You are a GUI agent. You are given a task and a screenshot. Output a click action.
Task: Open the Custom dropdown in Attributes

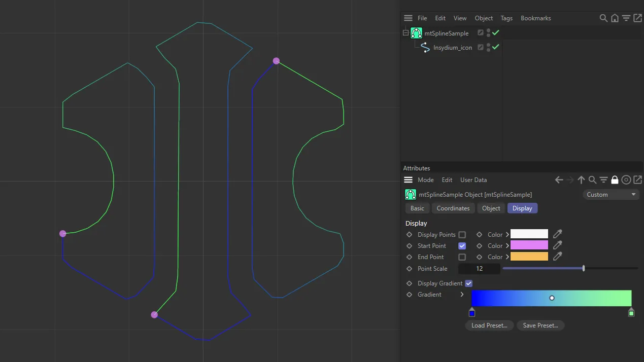click(611, 194)
